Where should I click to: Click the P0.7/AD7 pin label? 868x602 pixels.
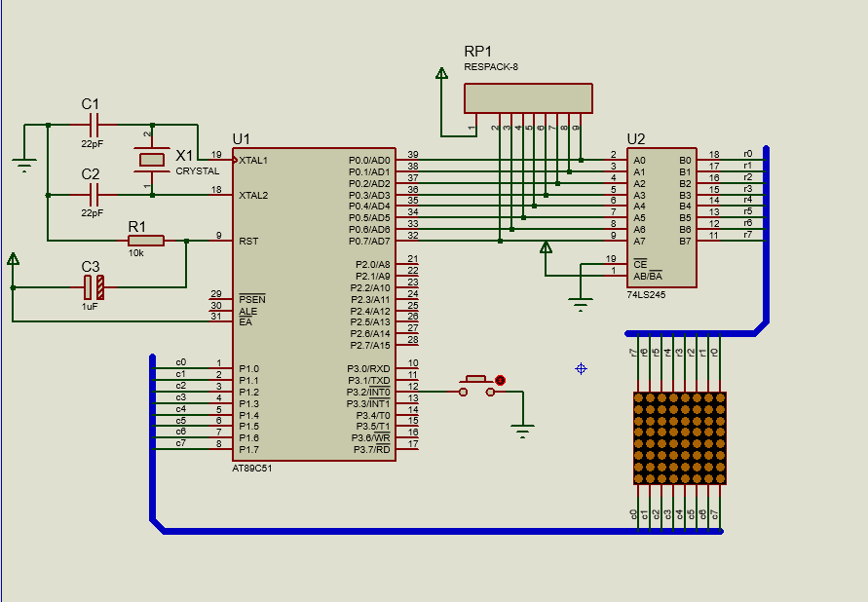[369, 242]
